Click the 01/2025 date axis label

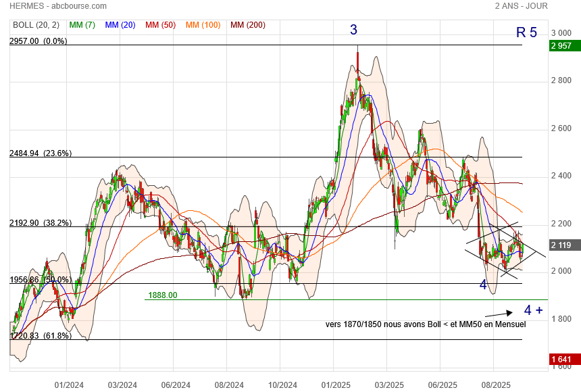click(336, 385)
